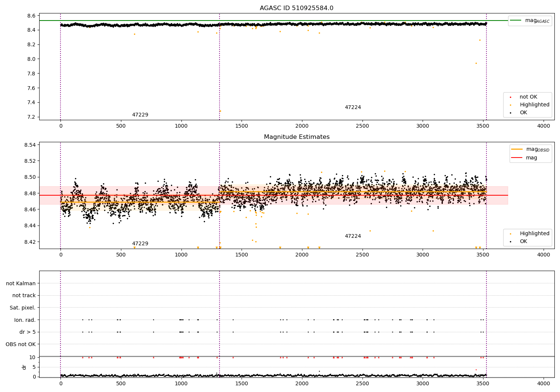Click the 'not track' row label
Screen dimensions: 560x392
pos(24,296)
